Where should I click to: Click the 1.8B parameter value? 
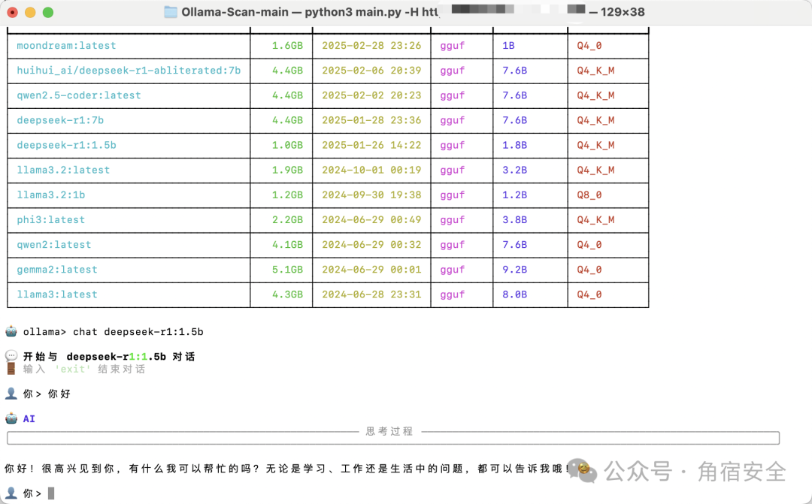[x=514, y=145]
